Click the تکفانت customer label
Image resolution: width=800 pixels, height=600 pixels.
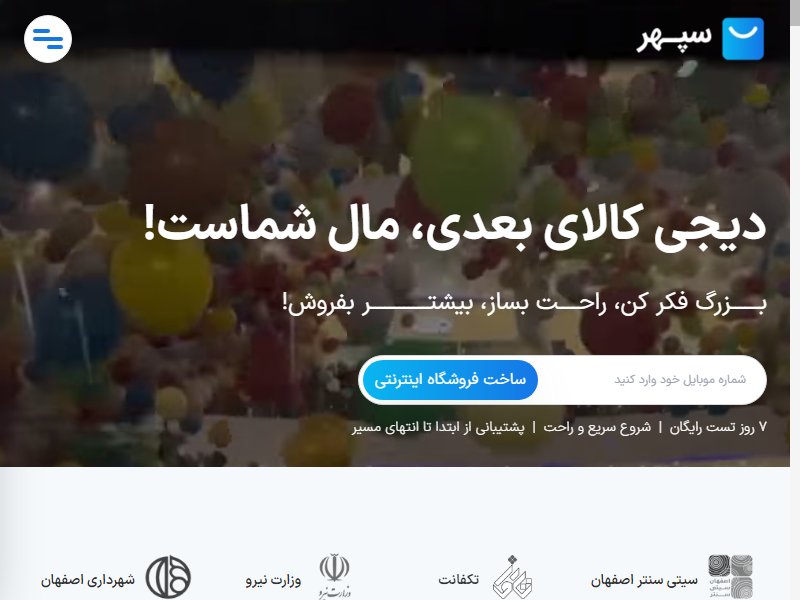pyautogui.click(x=459, y=580)
